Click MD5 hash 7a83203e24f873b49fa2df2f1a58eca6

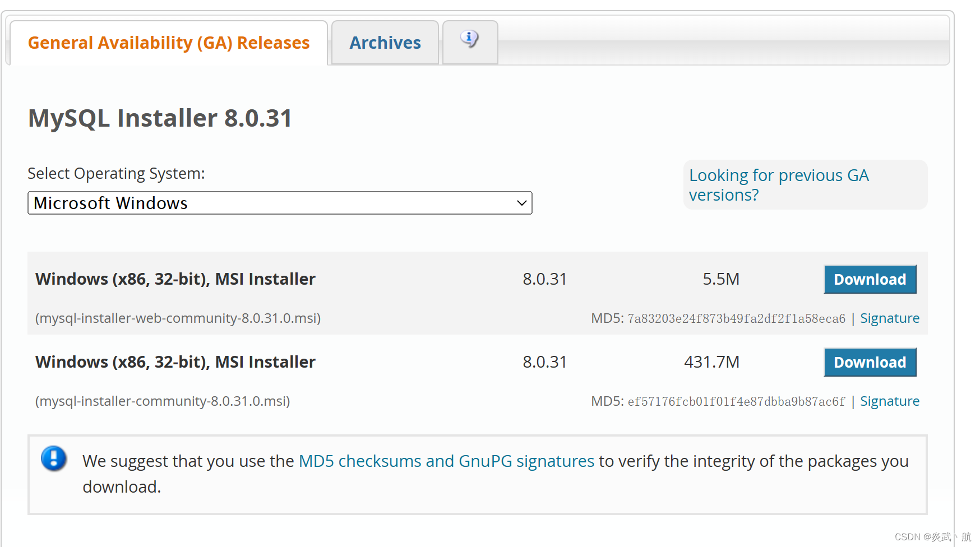[x=736, y=319]
